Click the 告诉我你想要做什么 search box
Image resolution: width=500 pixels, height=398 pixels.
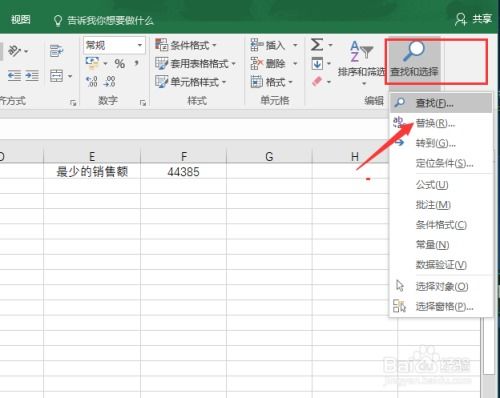104,21
